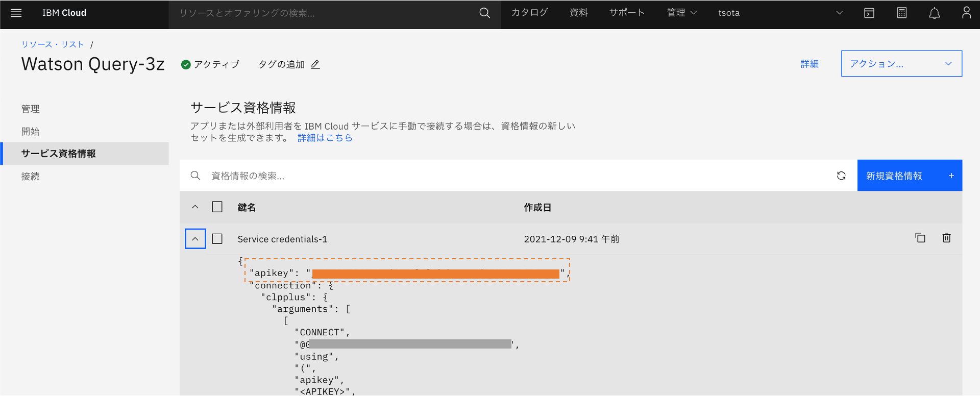Select サービス資格情報 in the sidebar
Viewport: 980px width, 396px height.
tap(85, 154)
